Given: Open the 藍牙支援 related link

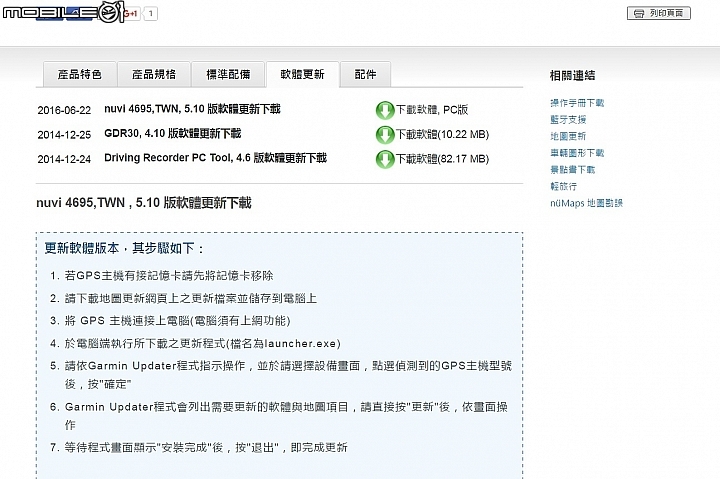Looking at the screenshot, I should (x=568, y=119).
